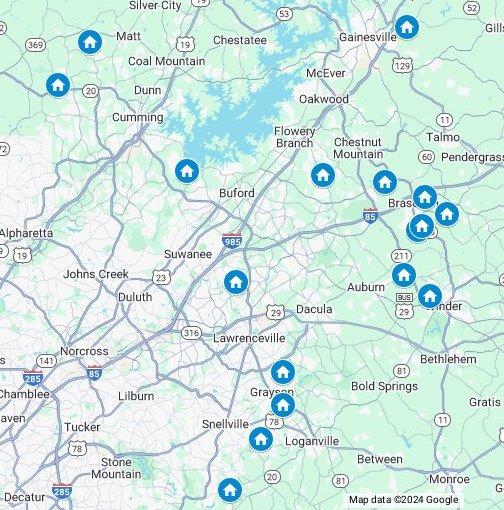Click the home marker southeast of Suwanee
Image resolution: width=504 pixels, height=510 pixels.
tap(236, 282)
